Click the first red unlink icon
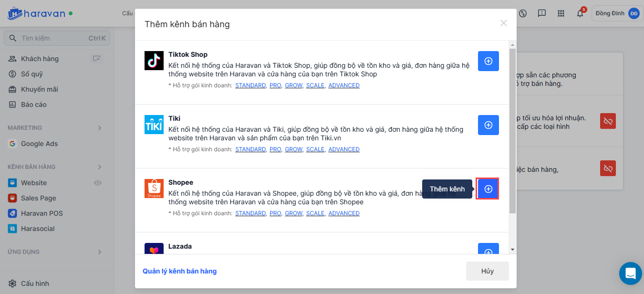This screenshot has height=294, width=644. coord(608,121)
